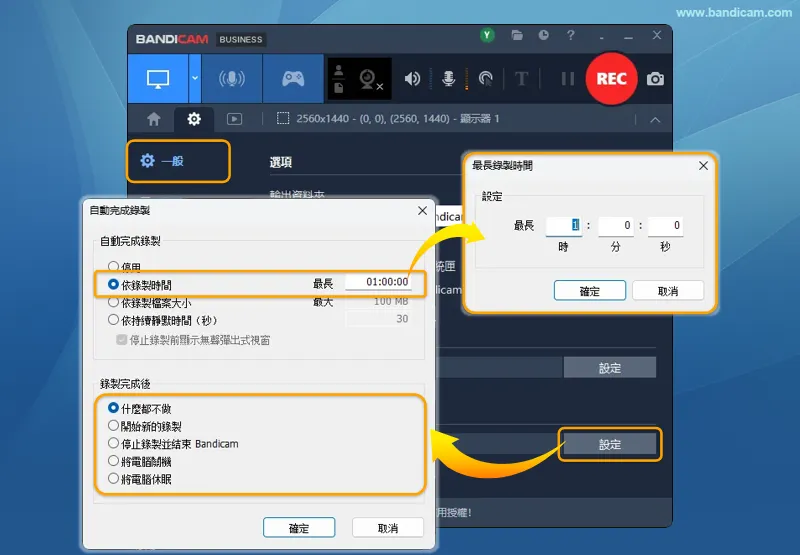This screenshot has height=555, width=800.
Task: Click the 01:00:00 max time field
Action: (x=378, y=282)
